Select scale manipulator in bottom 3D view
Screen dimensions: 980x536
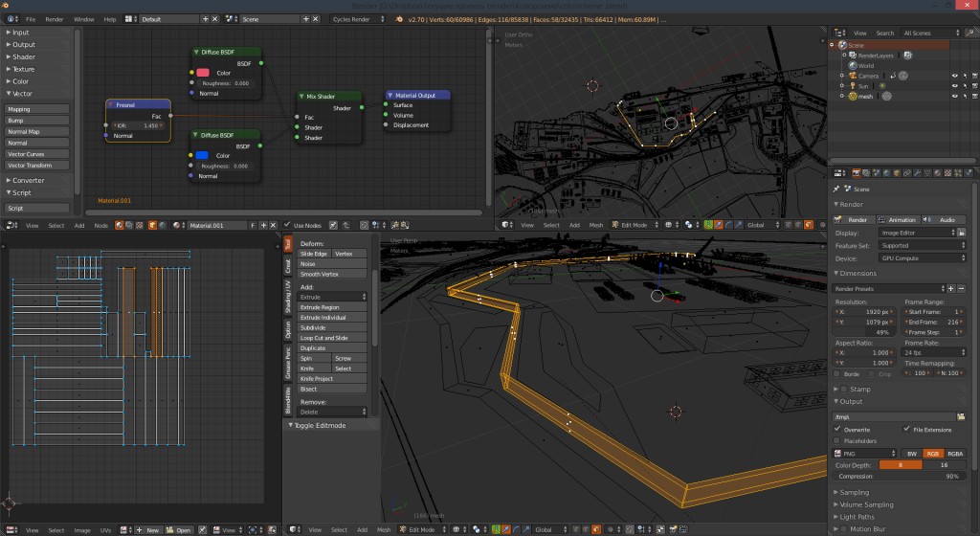[527, 529]
